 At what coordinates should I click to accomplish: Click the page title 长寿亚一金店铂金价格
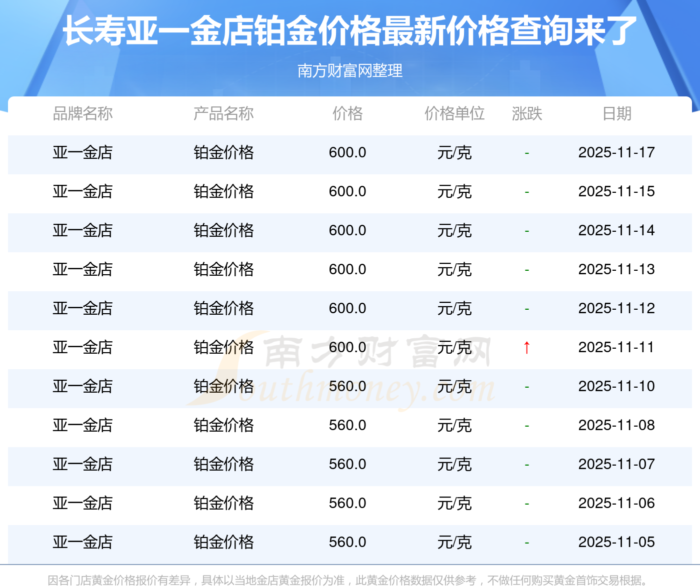click(x=349, y=31)
